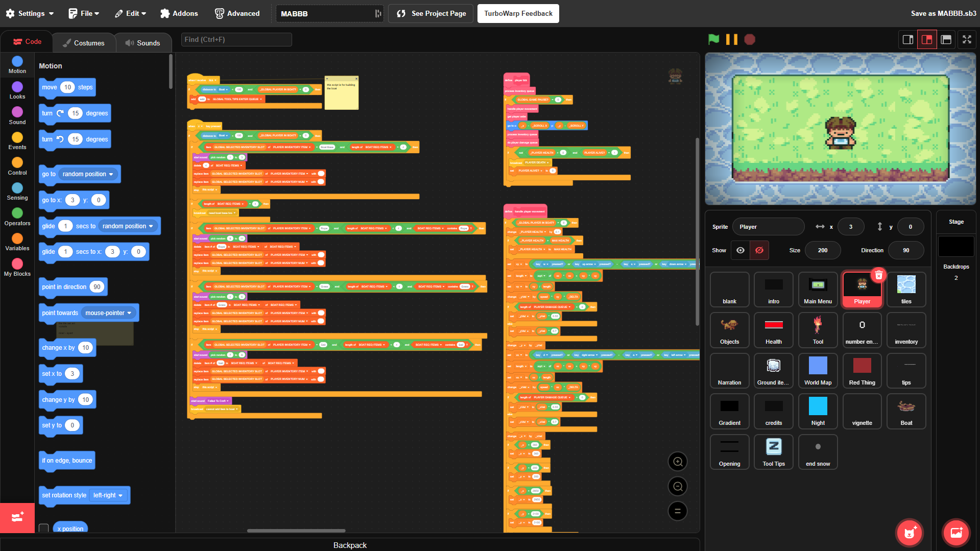Zoom out the code workspace
This screenshot has height=551, width=980.
pyautogui.click(x=678, y=486)
